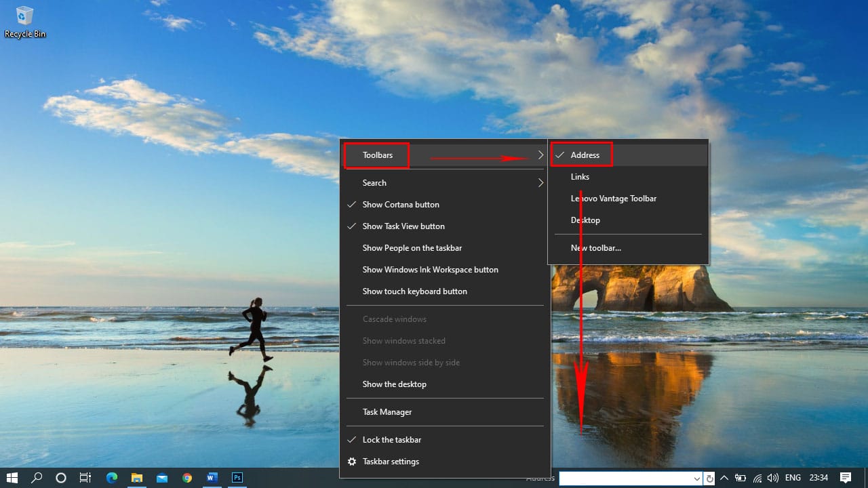Click New toolbar... in the submenu
The width and height of the screenshot is (868, 488).
pyautogui.click(x=595, y=248)
